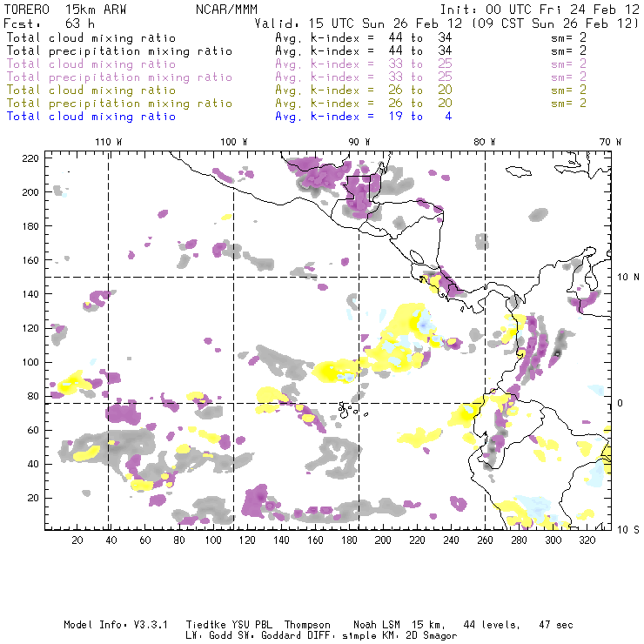Select the "100 W" longitude label
The image size is (644, 644).
(234, 142)
